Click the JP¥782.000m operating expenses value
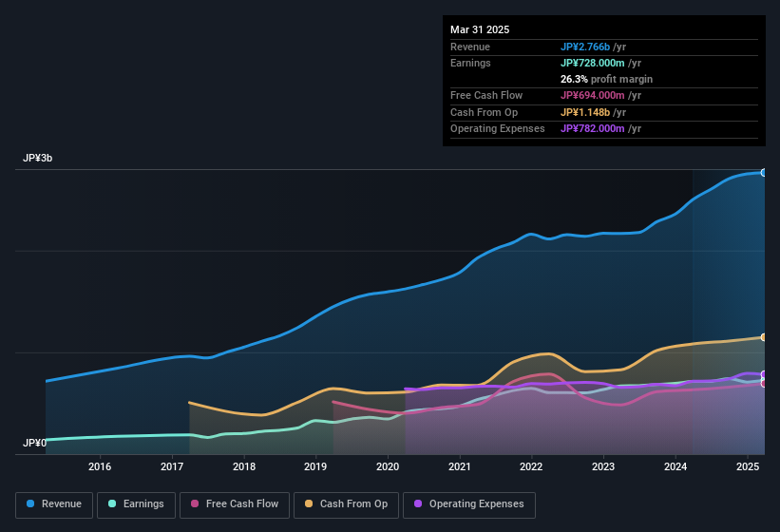The width and height of the screenshot is (780, 532). [x=593, y=129]
